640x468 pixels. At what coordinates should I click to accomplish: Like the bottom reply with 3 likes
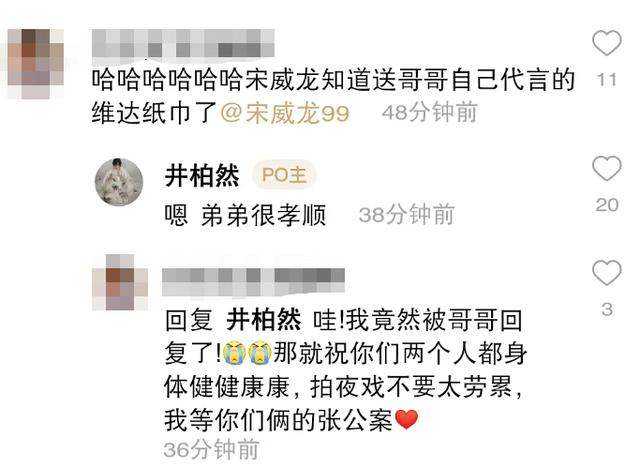(607, 272)
